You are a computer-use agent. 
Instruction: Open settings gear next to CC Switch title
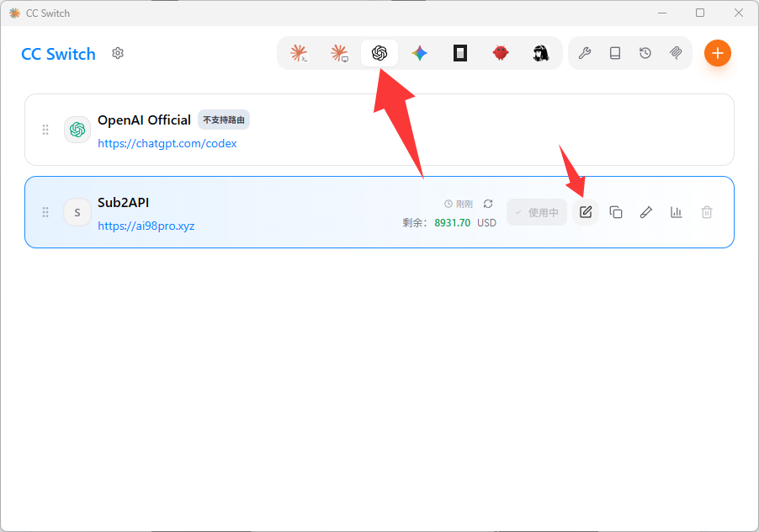(118, 53)
